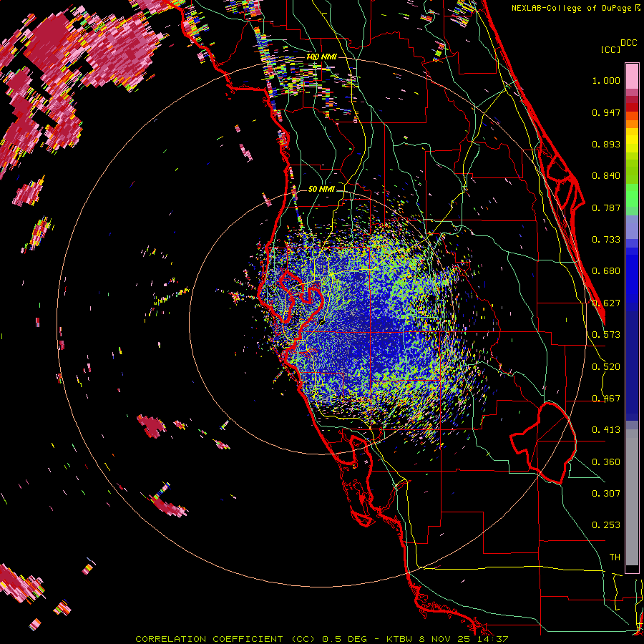Click the 100 NMI range ring label
This screenshot has height=644, width=644.
(x=321, y=57)
